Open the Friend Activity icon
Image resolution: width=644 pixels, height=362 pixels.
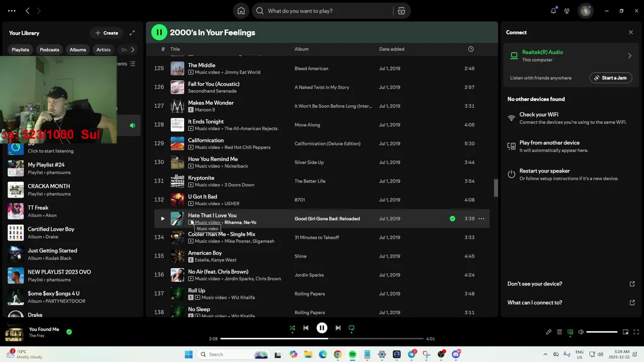tap(567, 11)
